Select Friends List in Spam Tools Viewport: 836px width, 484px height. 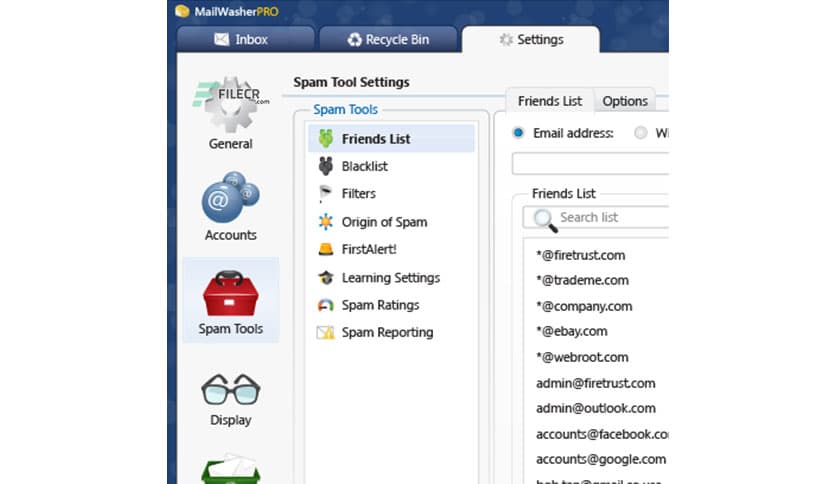tap(391, 139)
